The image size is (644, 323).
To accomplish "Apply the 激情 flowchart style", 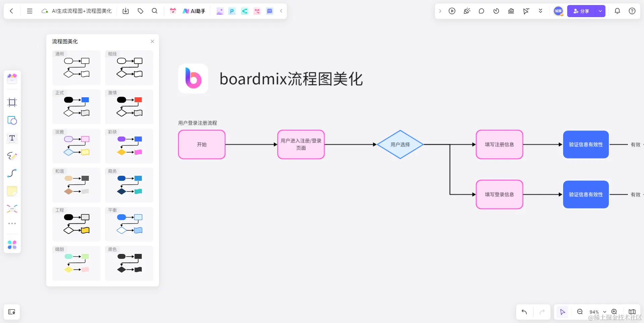I will coord(129,107).
